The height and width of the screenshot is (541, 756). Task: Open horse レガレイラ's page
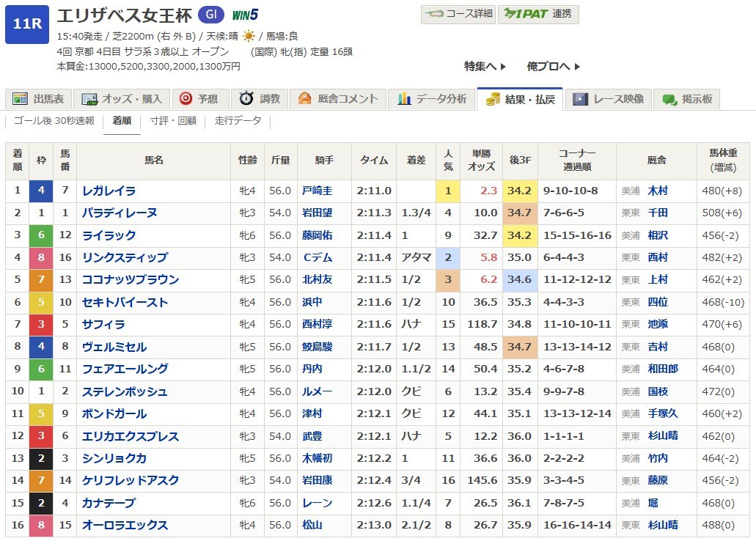click(109, 191)
